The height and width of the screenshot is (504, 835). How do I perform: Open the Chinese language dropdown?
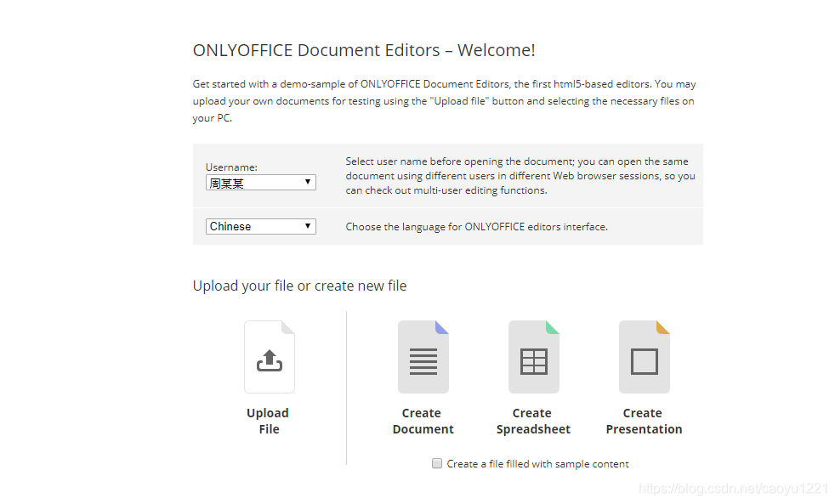260,226
